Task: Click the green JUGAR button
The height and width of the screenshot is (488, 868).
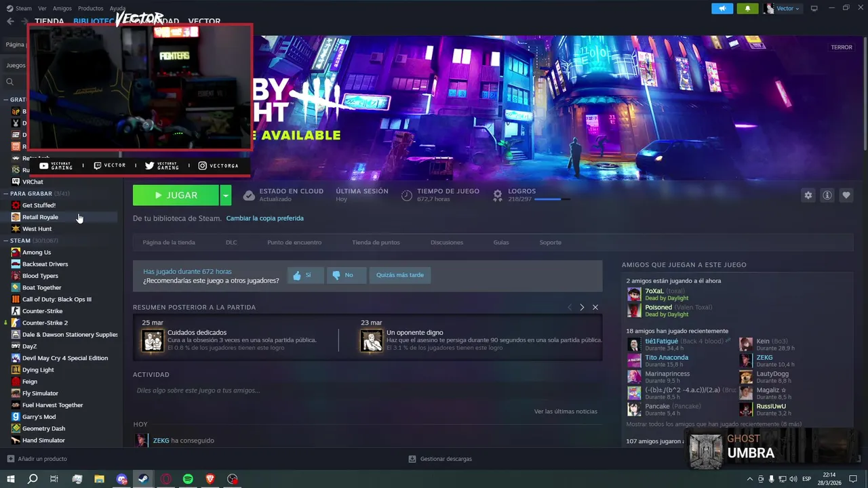Action: (176, 195)
